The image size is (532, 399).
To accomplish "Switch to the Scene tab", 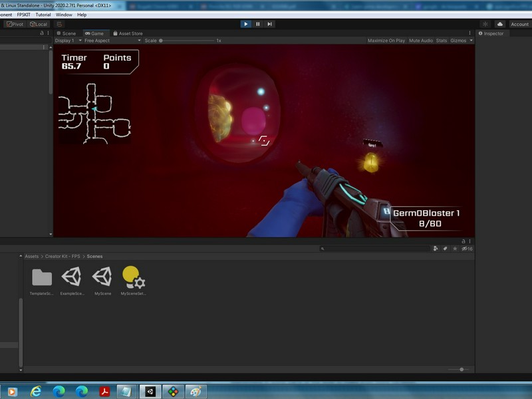I will coord(66,33).
